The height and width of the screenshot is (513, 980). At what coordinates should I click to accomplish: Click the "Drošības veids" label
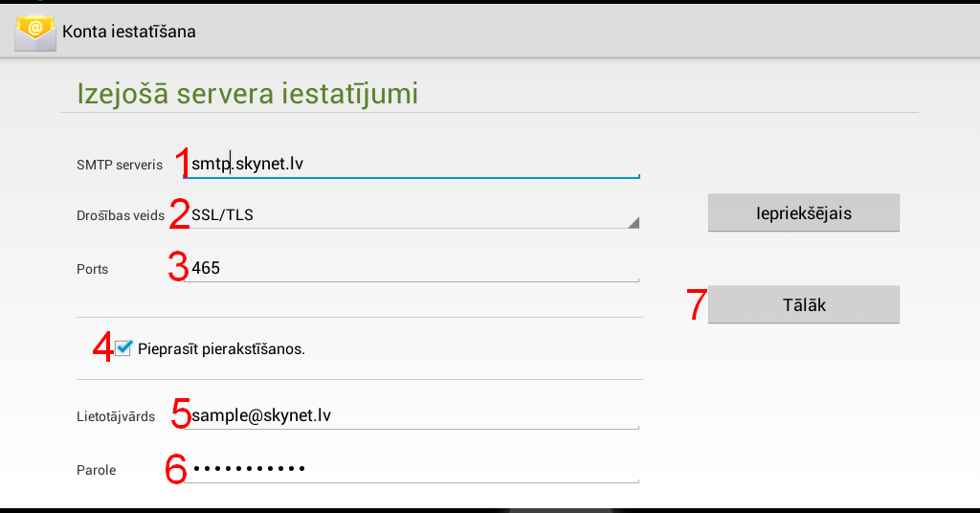(x=120, y=216)
